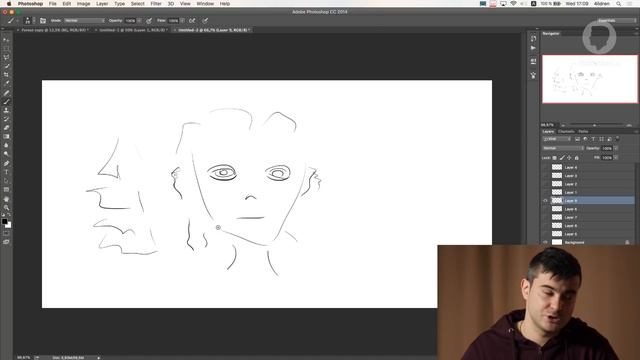Select the Move tool

point(6,40)
